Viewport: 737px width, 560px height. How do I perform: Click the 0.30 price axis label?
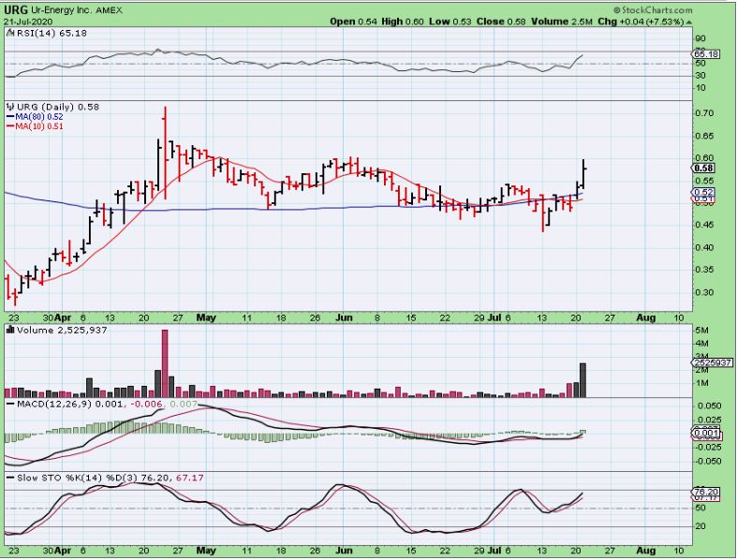(x=704, y=292)
